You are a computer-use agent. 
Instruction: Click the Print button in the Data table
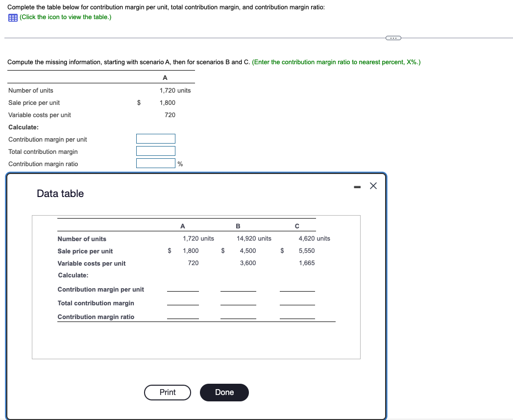click(167, 393)
